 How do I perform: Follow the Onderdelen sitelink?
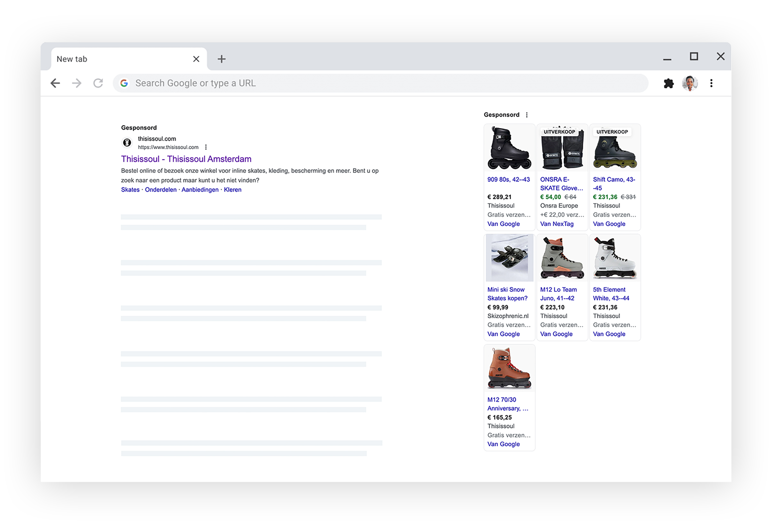(161, 190)
